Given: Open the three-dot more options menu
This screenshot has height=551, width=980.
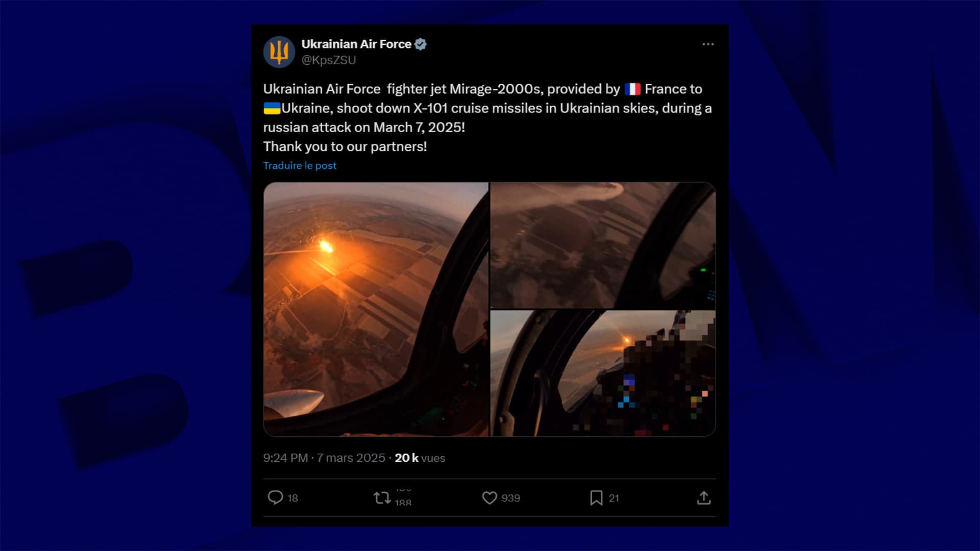Looking at the screenshot, I should click(708, 44).
